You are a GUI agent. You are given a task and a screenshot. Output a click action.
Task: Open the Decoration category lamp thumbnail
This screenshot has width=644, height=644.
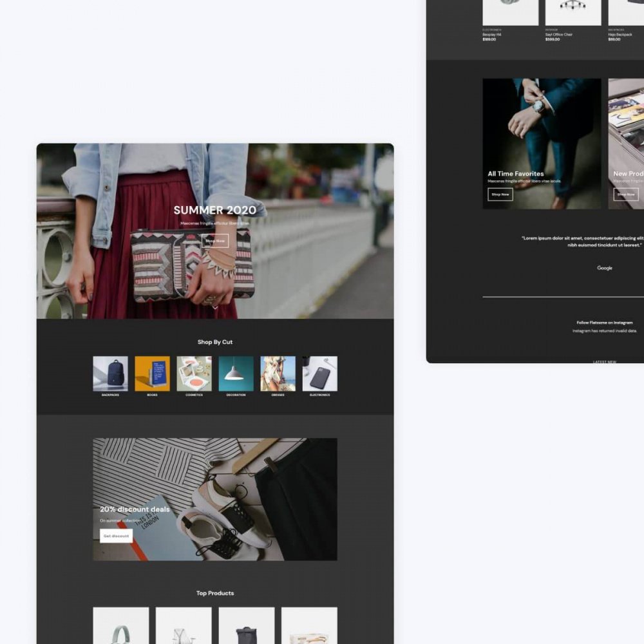tap(236, 374)
